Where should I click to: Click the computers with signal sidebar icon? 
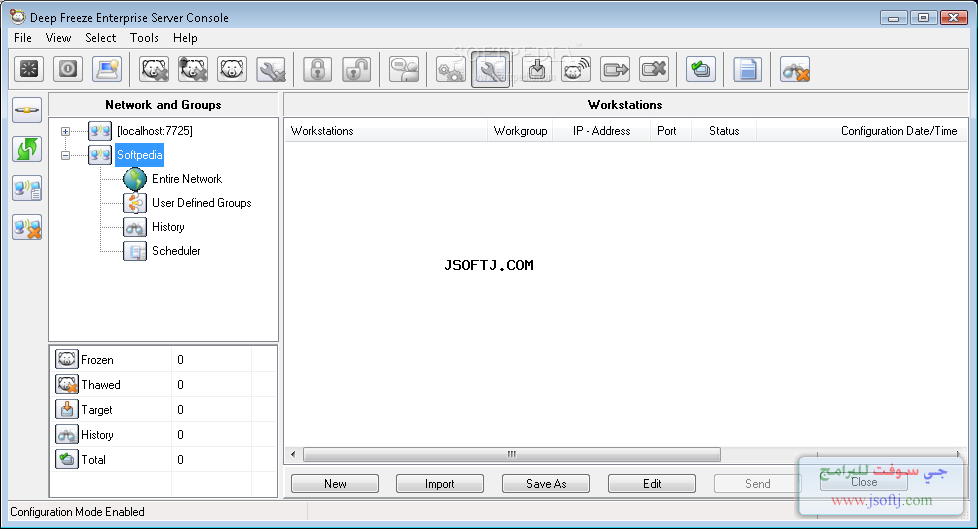(x=27, y=188)
